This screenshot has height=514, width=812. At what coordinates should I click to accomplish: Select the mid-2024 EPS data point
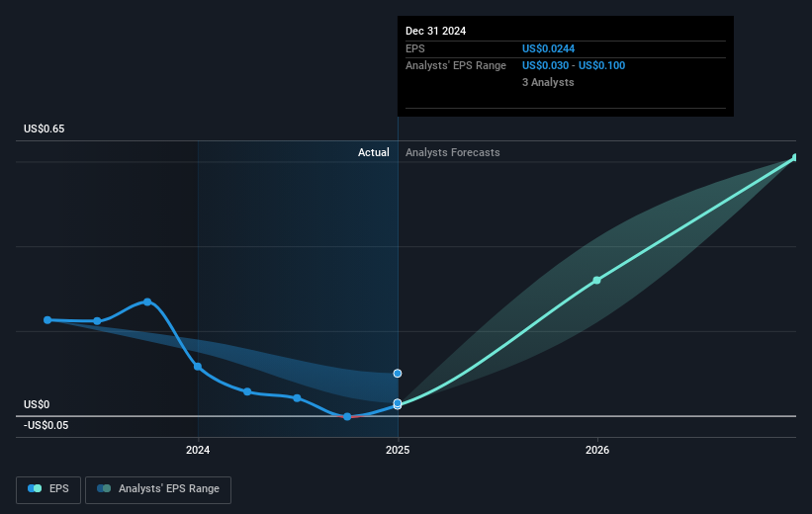point(298,398)
